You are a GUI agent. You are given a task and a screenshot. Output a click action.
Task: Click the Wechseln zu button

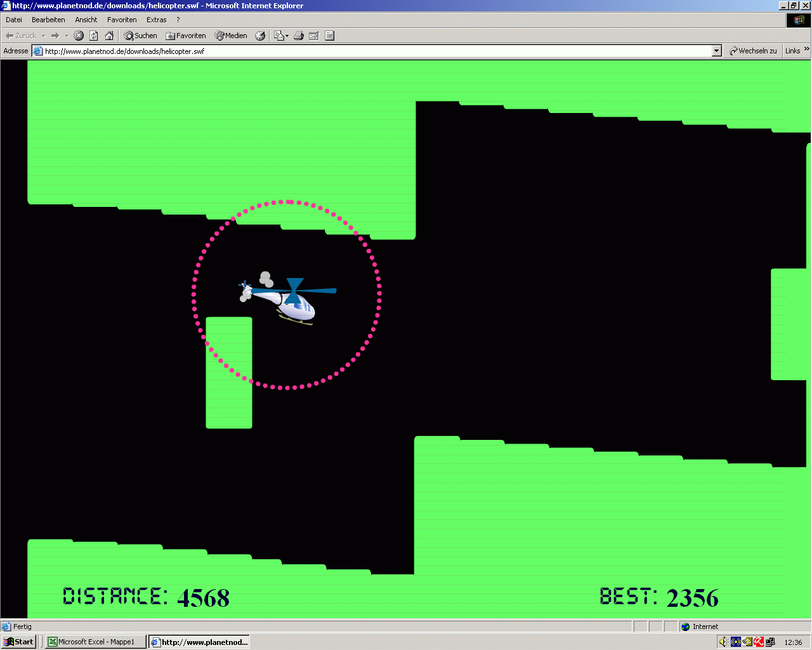click(x=753, y=51)
